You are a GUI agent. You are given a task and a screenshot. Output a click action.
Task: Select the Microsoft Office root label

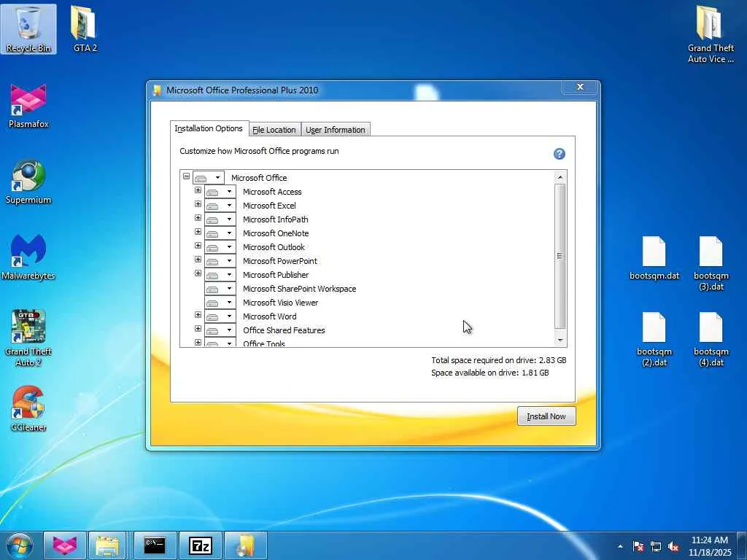(259, 178)
